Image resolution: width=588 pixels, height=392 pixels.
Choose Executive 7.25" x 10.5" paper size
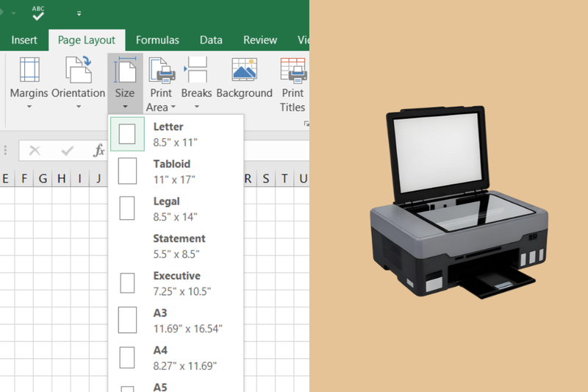pos(176,283)
